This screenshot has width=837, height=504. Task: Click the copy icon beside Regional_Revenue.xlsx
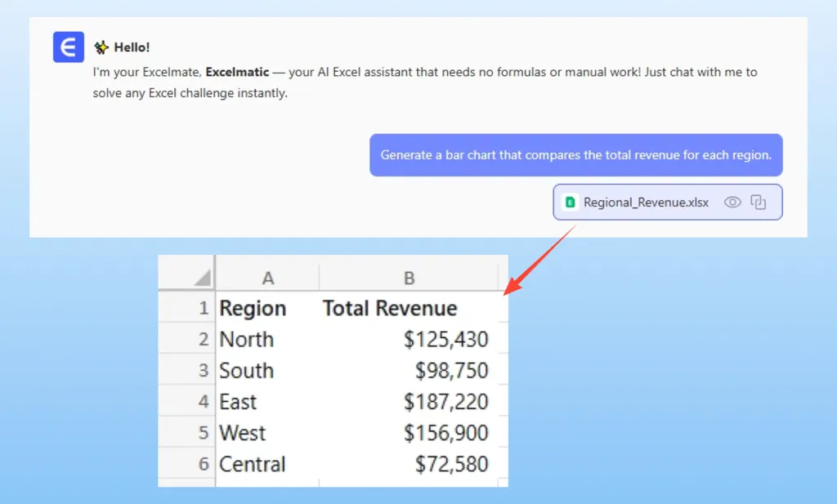point(759,203)
